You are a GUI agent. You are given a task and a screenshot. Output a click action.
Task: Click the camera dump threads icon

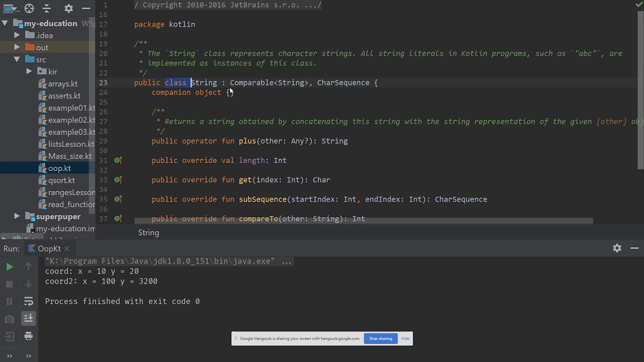[x=10, y=319]
